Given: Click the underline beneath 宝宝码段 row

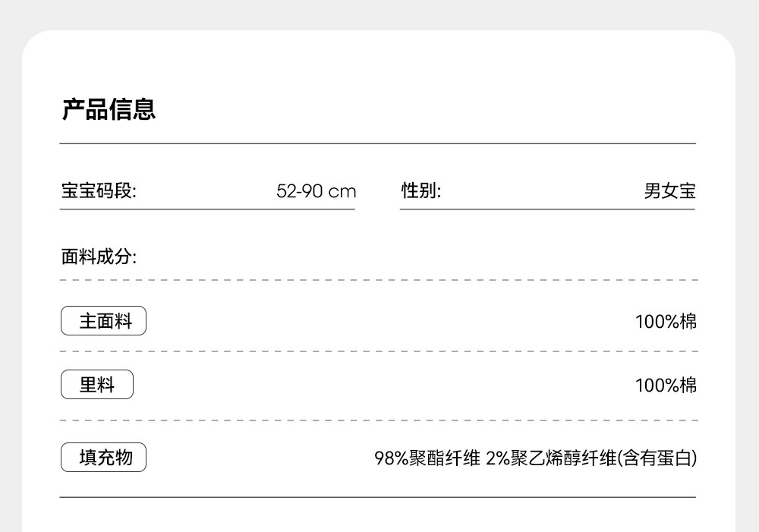Looking at the screenshot, I should click(x=207, y=209).
